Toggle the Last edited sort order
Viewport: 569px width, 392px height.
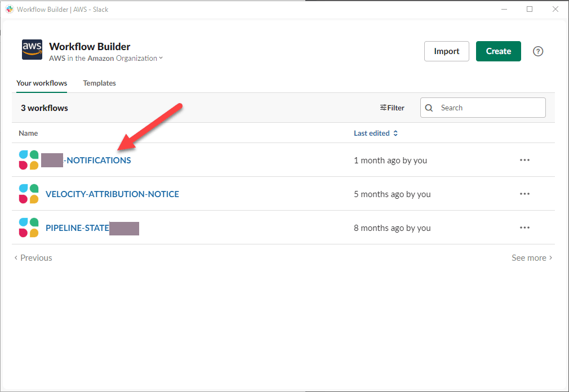pyautogui.click(x=376, y=133)
